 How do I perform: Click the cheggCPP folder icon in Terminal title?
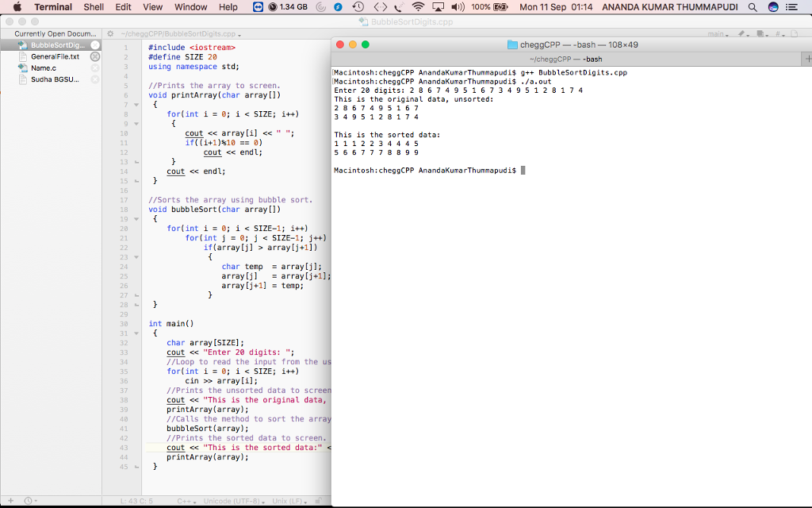[512, 44]
